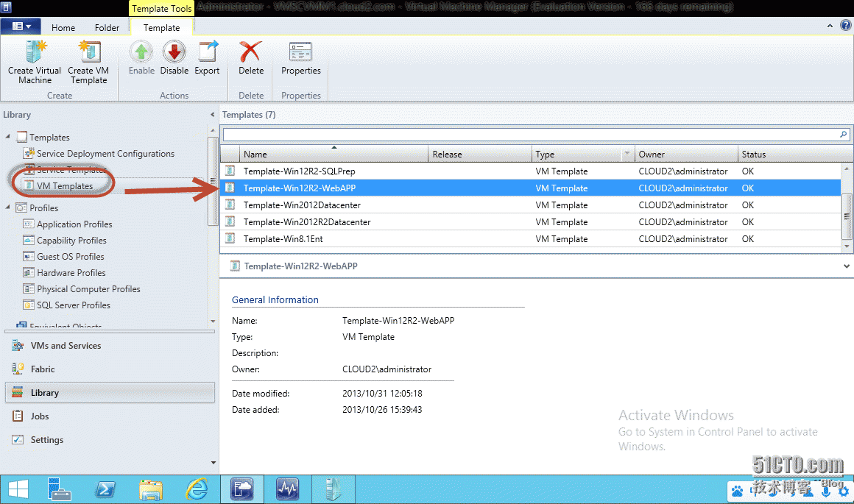Switch to the Home ribbon tab
The height and width of the screenshot is (504, 854).
pos(63,28)
